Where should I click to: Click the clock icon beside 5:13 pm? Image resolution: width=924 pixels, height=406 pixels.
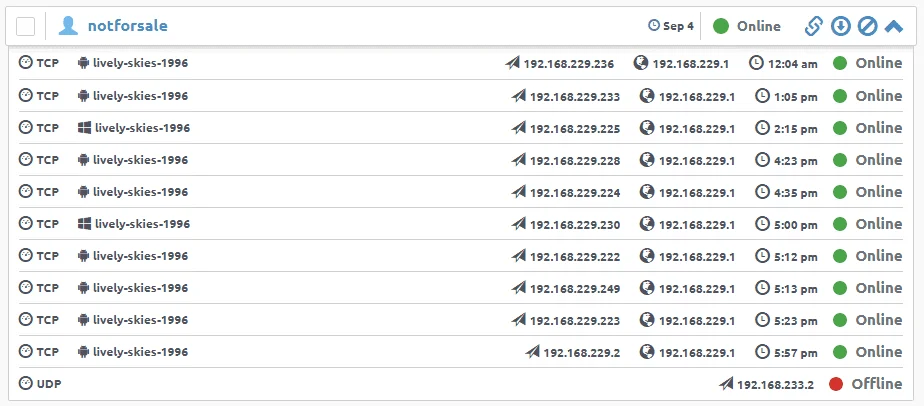point(763,288)
